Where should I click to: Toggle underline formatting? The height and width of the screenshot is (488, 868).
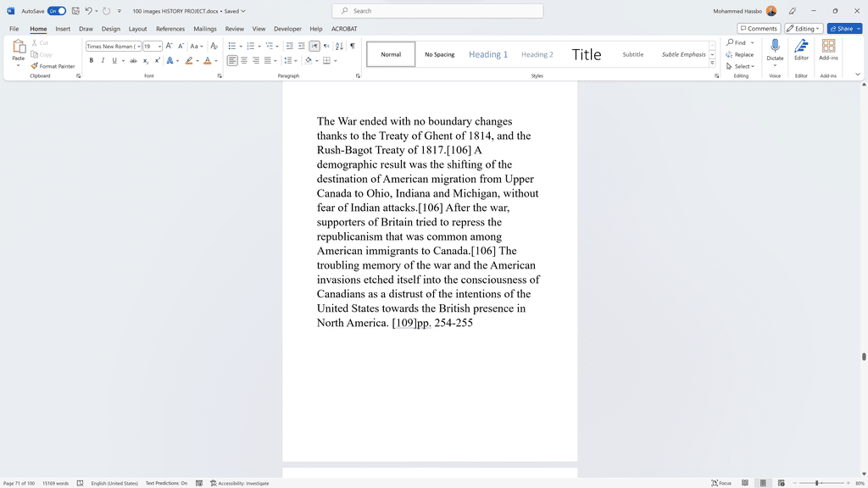114,61
